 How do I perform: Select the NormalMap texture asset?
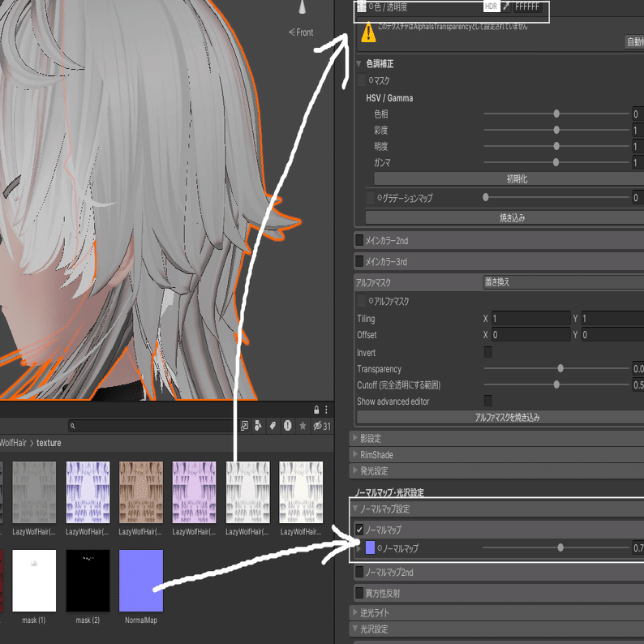click(141, 586)
